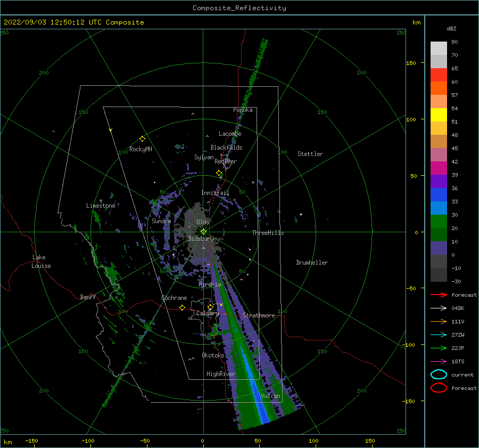
Task: Click the dBZ legend heading
Action: click(x=451, y=29)
